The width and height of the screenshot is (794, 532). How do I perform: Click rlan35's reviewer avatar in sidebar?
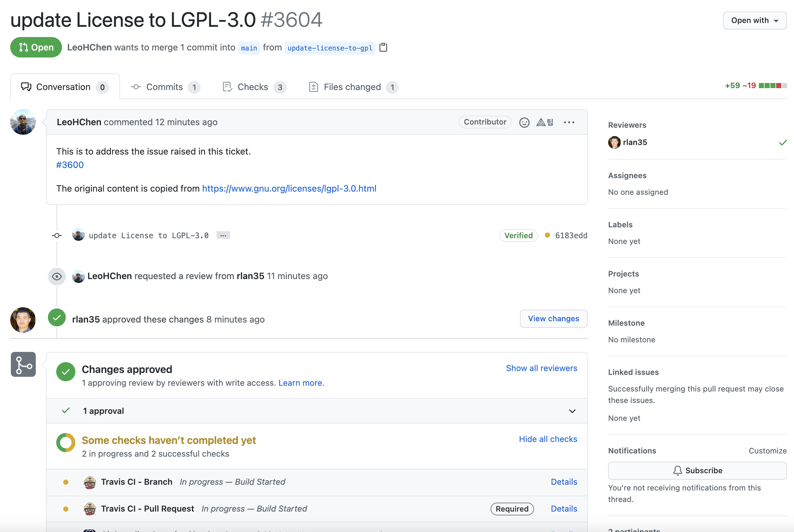pos(614,142)
